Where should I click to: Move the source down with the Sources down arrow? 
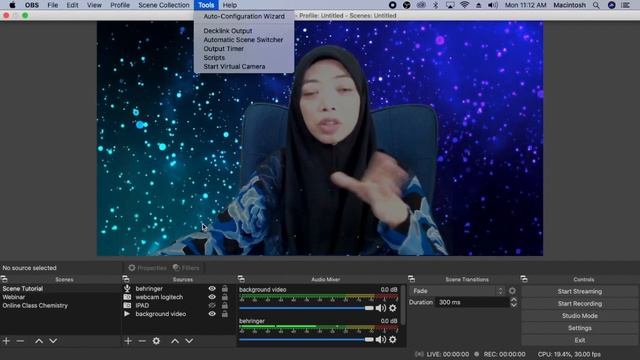[x=189, y=341]
